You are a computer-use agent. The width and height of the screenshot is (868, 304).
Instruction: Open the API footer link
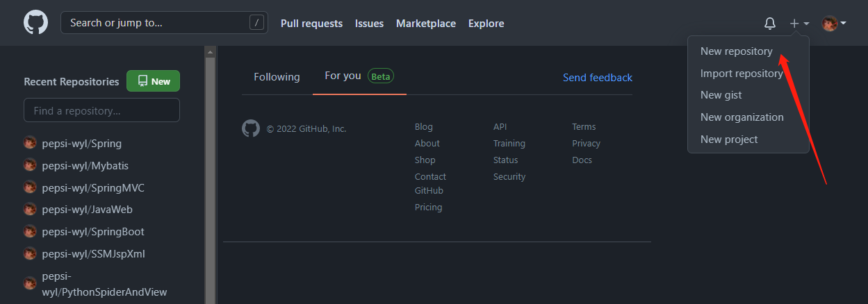(500, 127)
